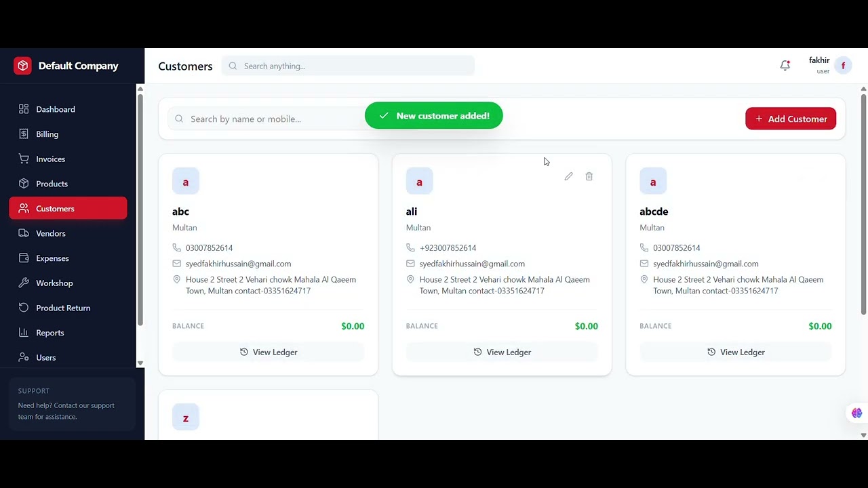Screen dimensions: 868x488
Task: View Reports section
Action: coord(68,333)
